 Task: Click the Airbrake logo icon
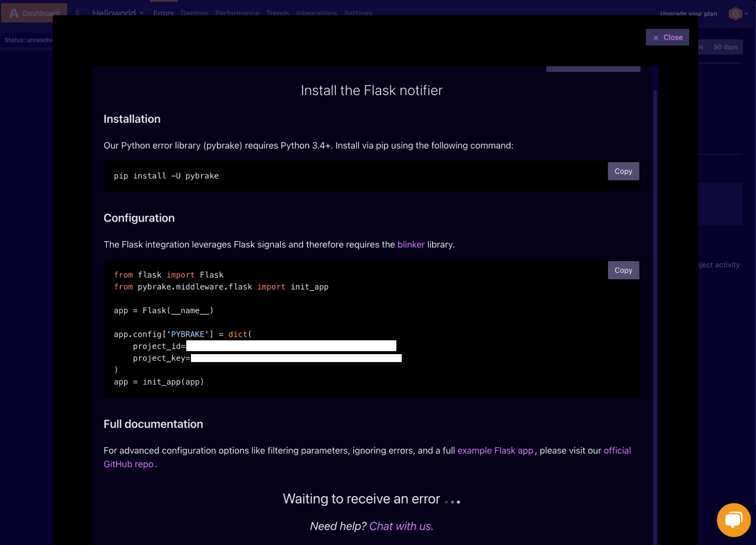click(14, 12)
